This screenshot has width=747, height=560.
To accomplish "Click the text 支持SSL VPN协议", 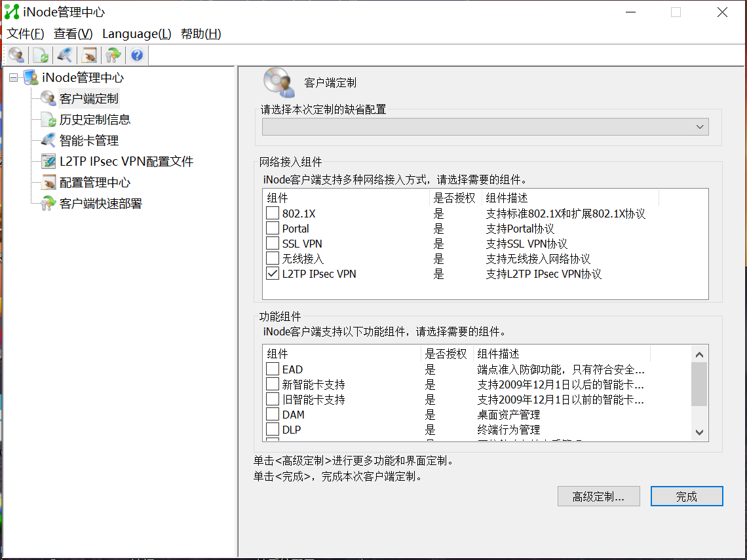I will (x=526, y=244).
